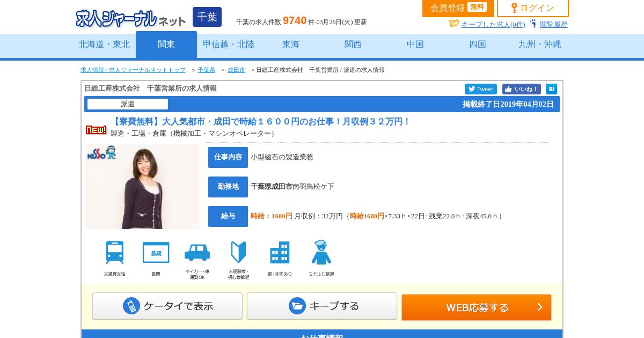Open 閲覧履歴 link

tap(553, 24)
